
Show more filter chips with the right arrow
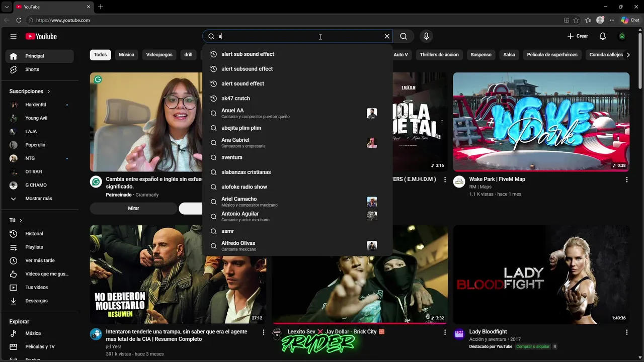(x=628, y=55)
